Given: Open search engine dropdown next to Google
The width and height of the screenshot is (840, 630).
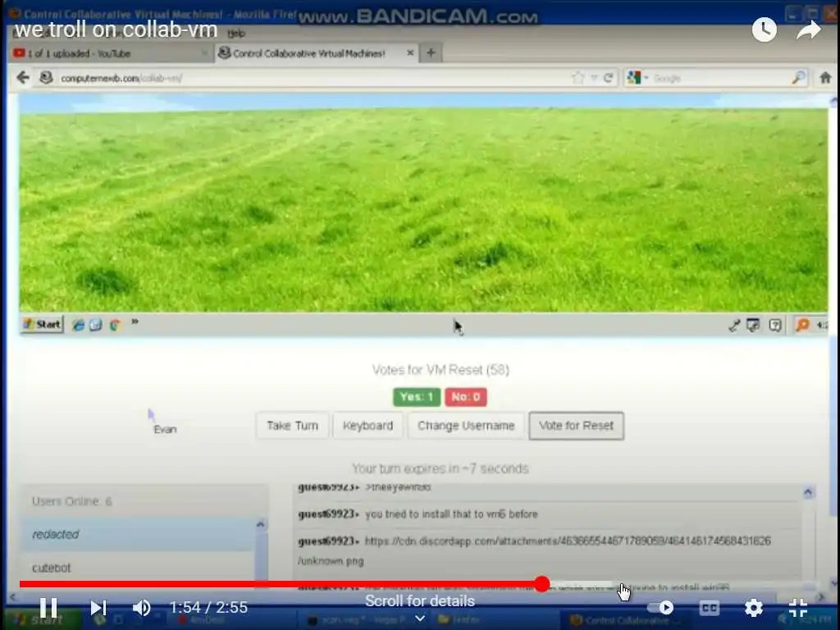Looking at the screenshot, I should (646, 78).
